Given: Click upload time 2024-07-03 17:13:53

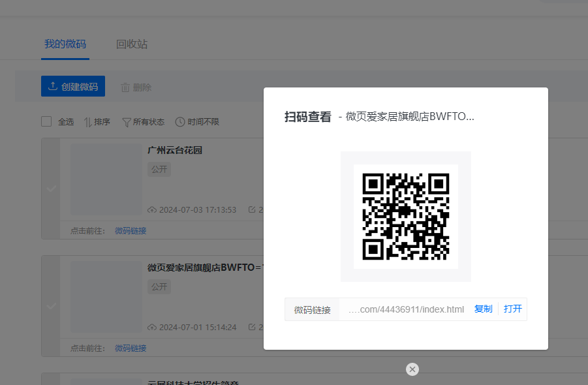Looking at the screenshot, I should coord(198,210).
